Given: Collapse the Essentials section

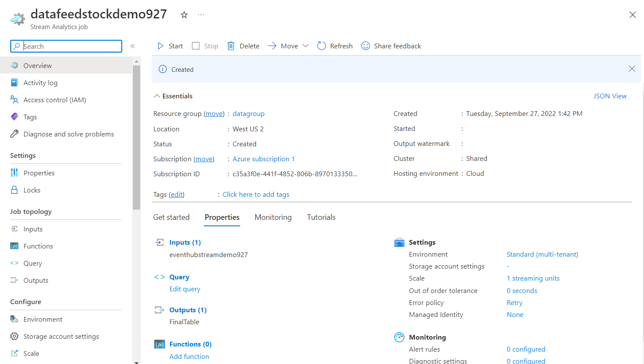Looking at the screenshot, I should [156, 96].
